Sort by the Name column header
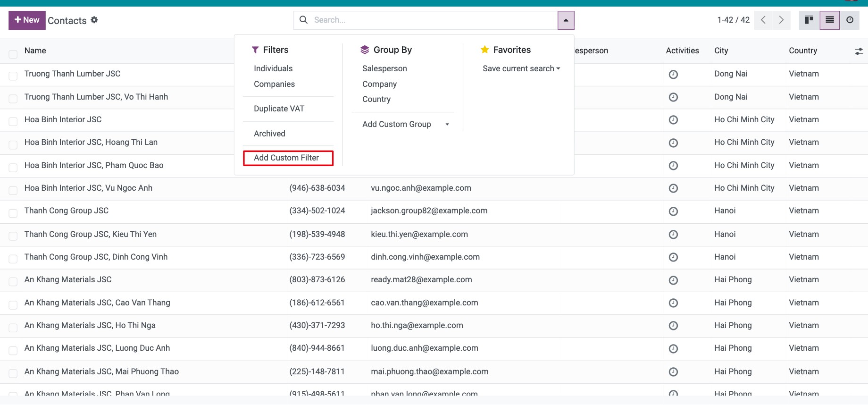This screenshot has width=868, height=405. click(x=35, y=51)
